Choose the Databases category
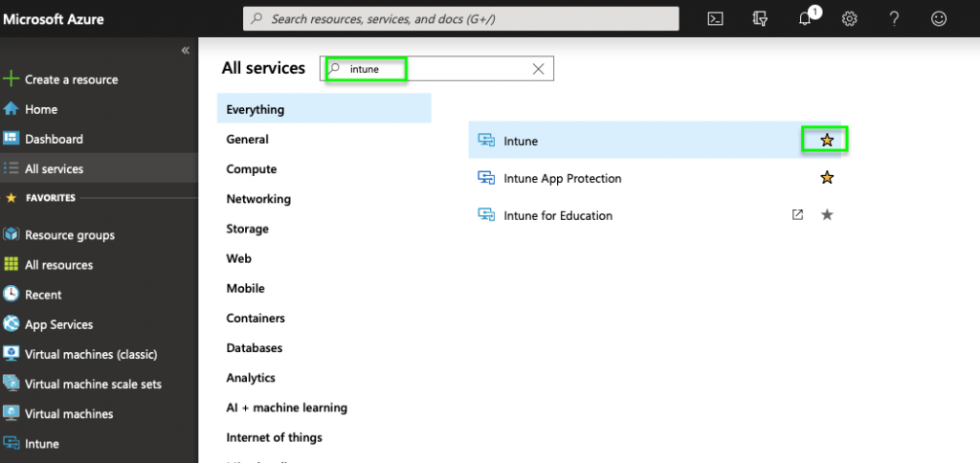This screenshot has height=463, width=980. pos(255,348)
